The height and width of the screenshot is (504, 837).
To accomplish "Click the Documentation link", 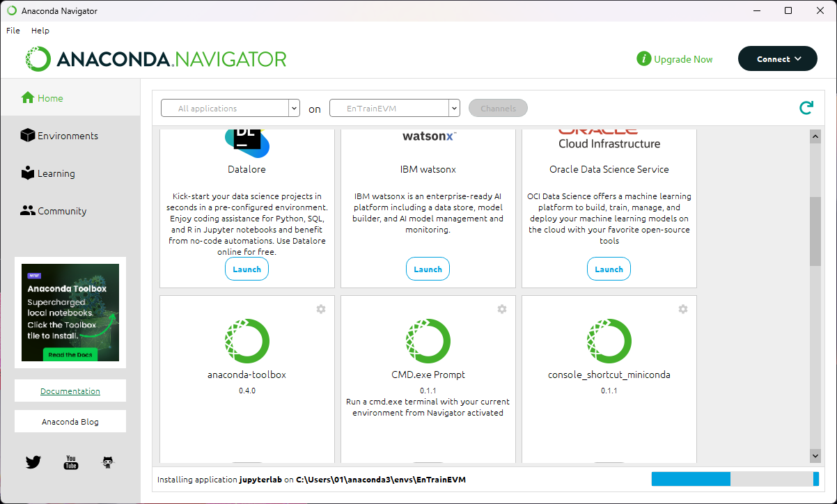I will coord(70,391).
